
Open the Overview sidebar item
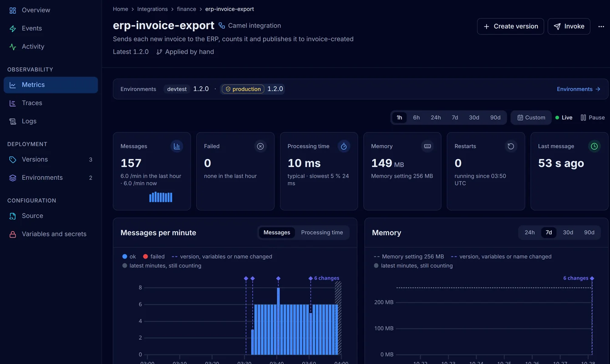click(x=51, y=10)
